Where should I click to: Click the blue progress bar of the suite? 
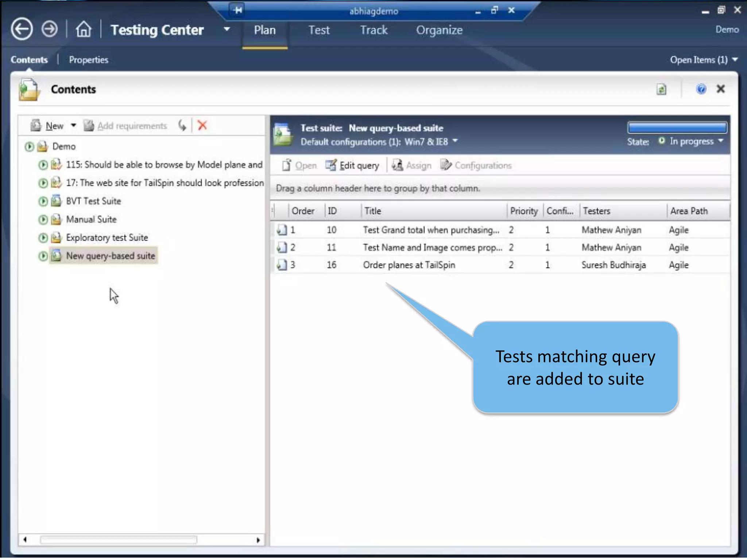tap(677, 128)
